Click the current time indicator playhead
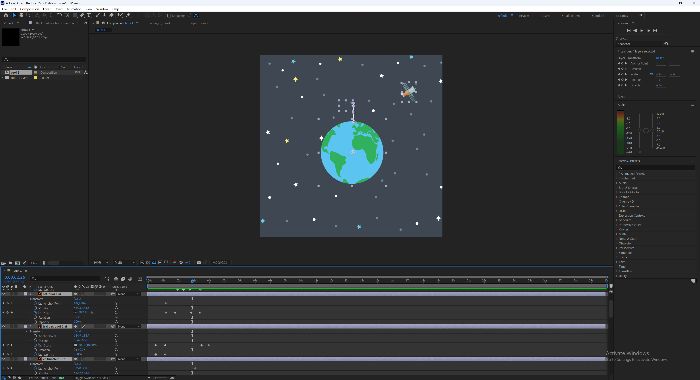This screenshot has width=700, height=380. pyautogui.click(x=193, y=280)
